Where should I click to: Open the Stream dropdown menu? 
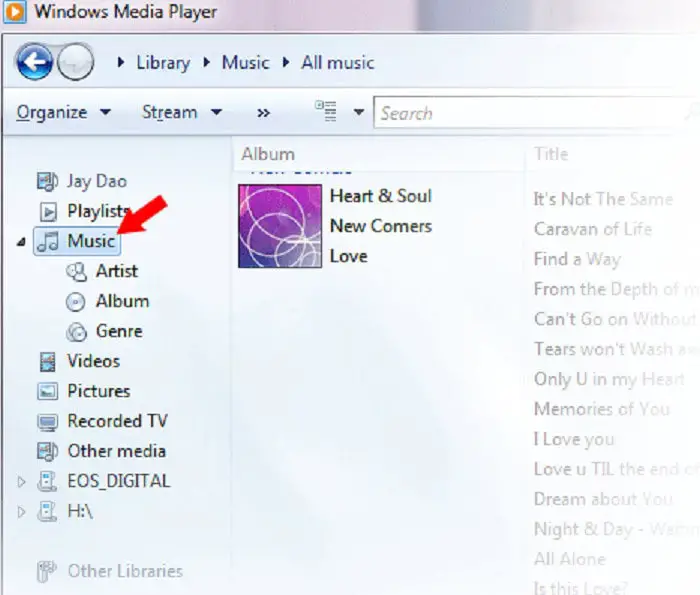tap(182, 112)
